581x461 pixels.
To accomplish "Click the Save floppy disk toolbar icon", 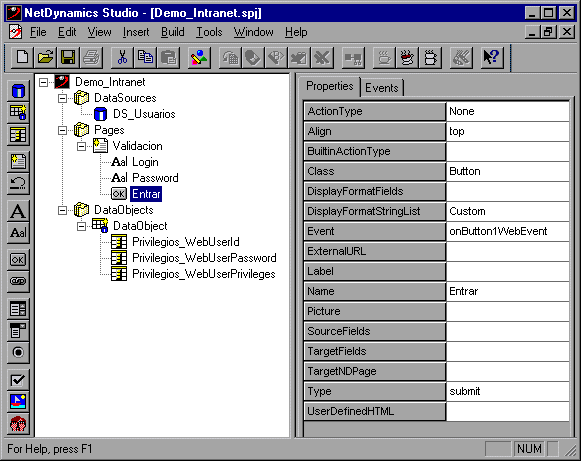I will pyautogui.click(x=68, y=57).
